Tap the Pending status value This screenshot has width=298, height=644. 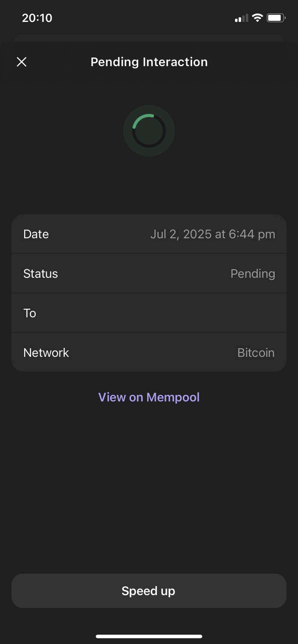[x=253, y=273]
